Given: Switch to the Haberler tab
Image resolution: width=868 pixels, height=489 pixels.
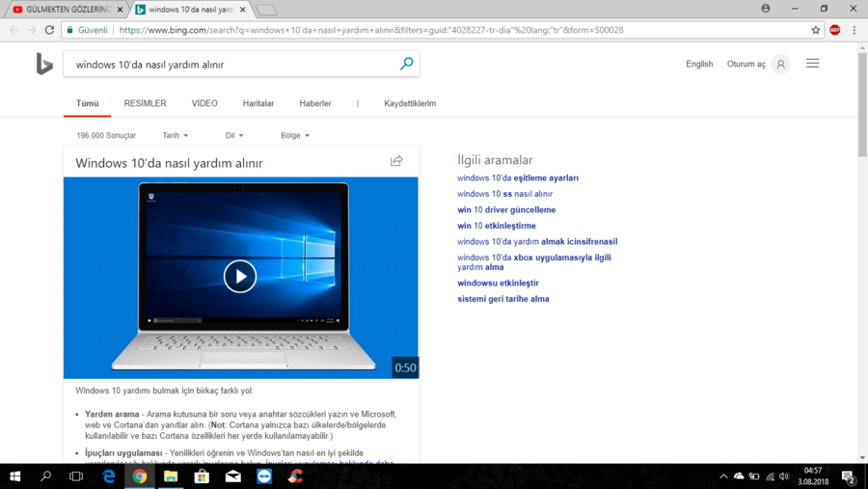Looking at the screenshot, I should point(315,103).
